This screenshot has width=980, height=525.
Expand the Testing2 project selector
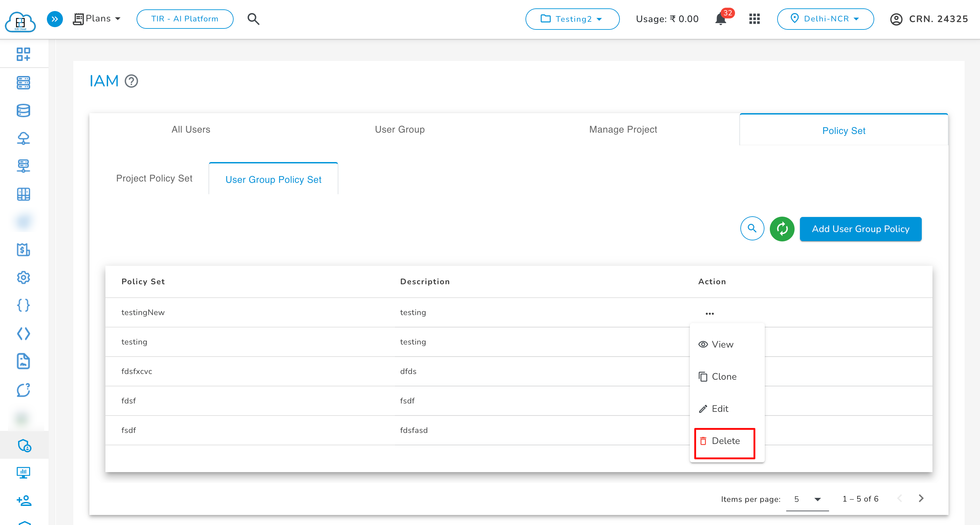point(572,19)
